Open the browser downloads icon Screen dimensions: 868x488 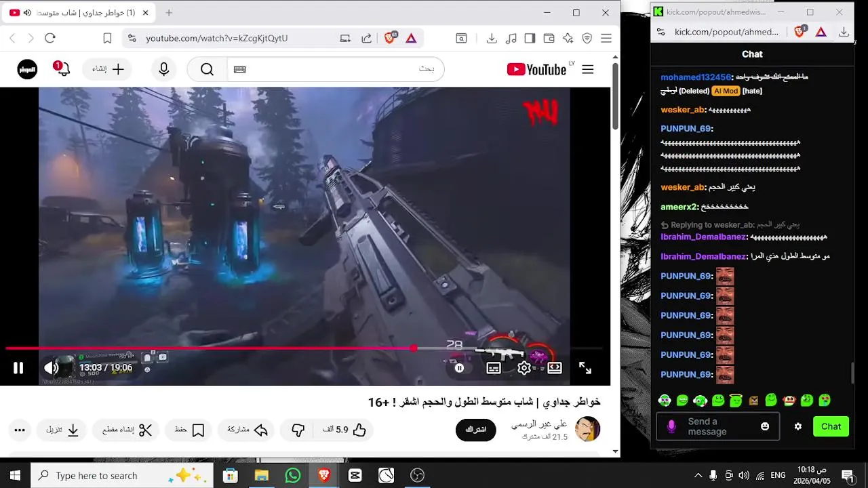pos(492,39)
